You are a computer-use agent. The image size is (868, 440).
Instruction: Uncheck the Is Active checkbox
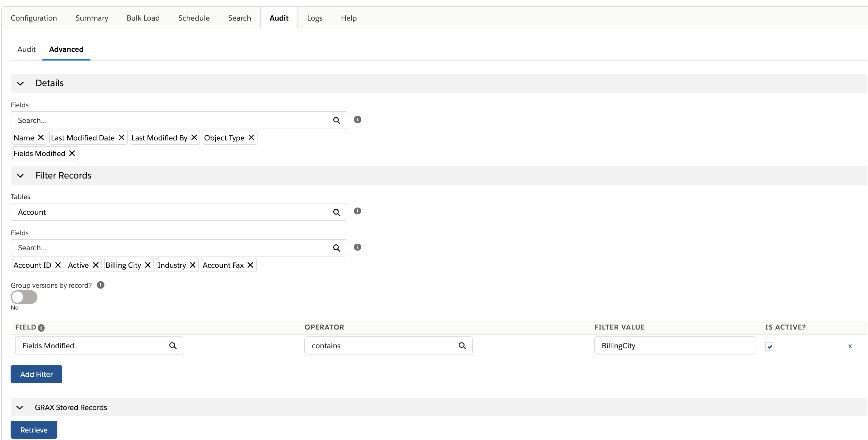pos(769,346)
